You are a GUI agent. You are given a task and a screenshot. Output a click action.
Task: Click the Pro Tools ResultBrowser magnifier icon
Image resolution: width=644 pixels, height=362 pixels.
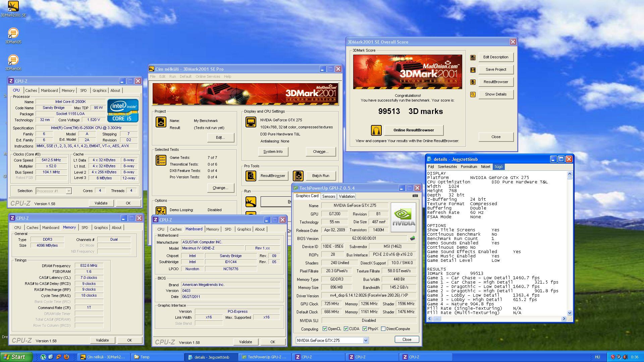(251, 176)
